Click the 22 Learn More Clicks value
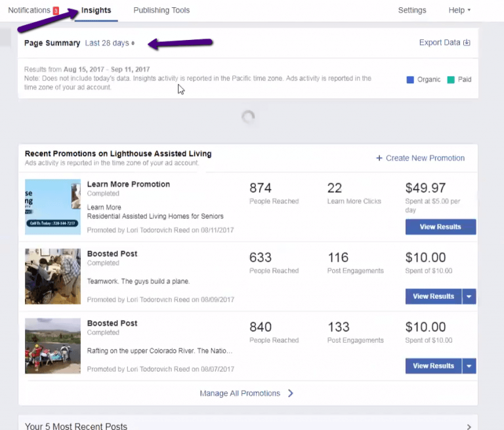This screenshot has height=430, width=504. [334, 188]
